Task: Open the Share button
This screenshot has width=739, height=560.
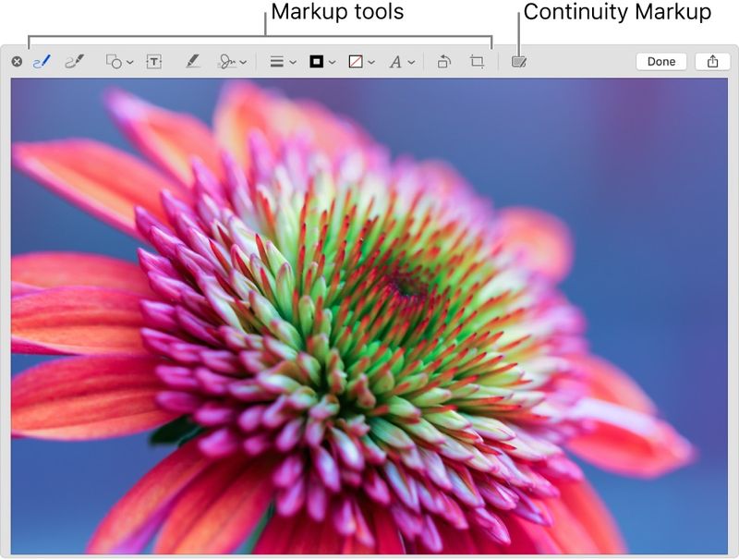Action: (x=712, y=62)
